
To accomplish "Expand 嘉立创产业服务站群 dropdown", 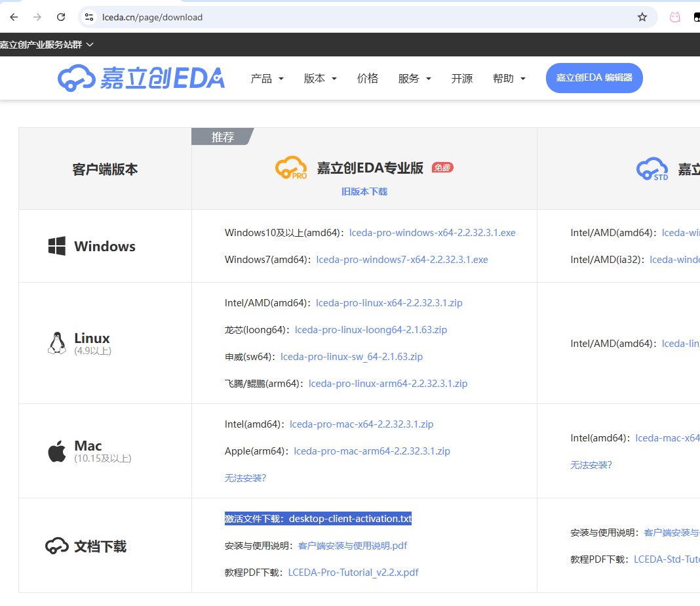I will (47, 45).
